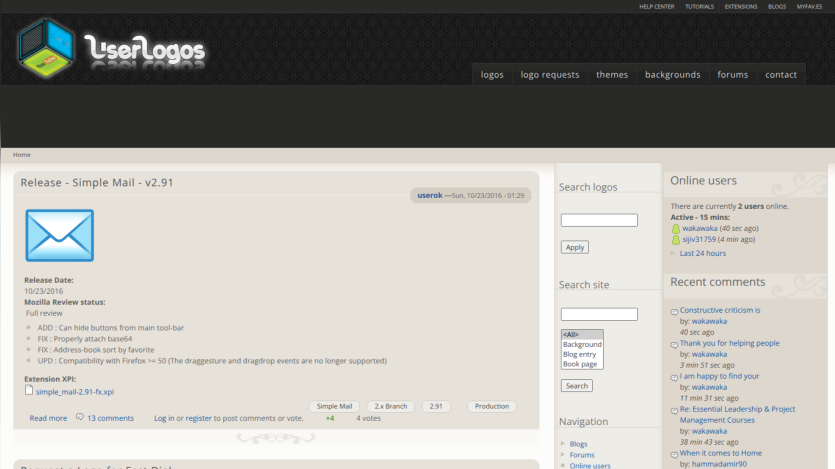Image resolution: width=835 pixels, height=469 pixels.
Task: Click the Log in link
Action: click(x=164, y=418)
